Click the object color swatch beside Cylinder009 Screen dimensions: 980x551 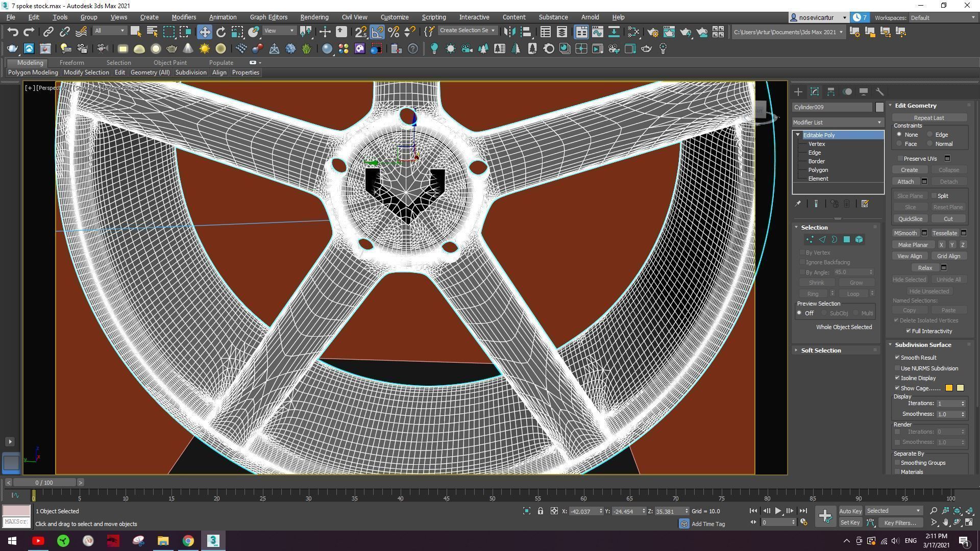(879, 107)
